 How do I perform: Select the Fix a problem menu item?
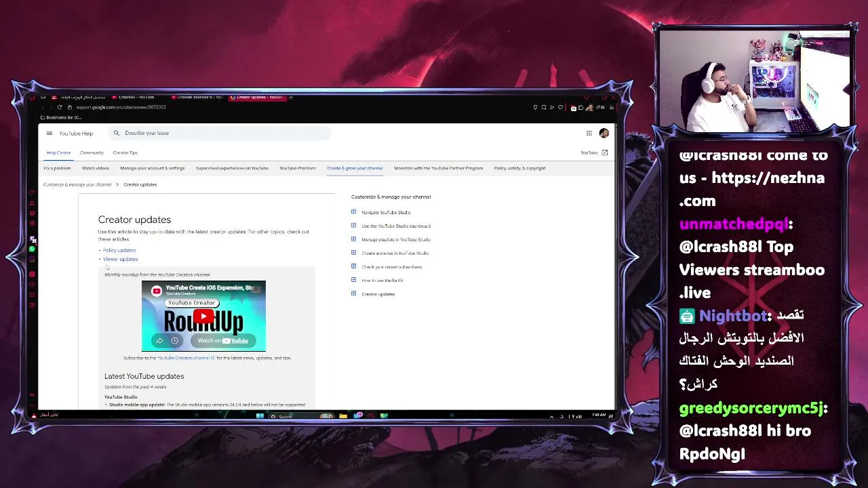click(57, 168)
